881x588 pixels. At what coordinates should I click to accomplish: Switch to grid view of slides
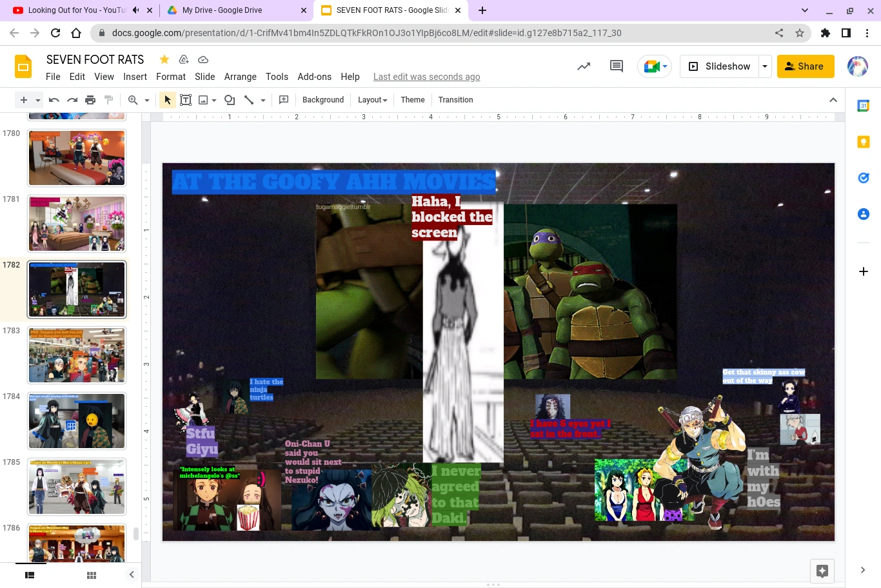click(x=92, y=575)
